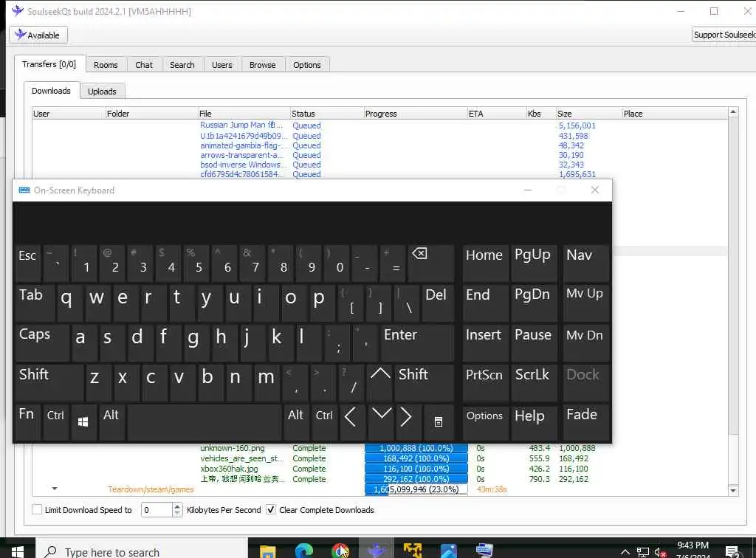Click the downloads list scroll-down arrow
The image size is (756, 558).
tap(733, 491)
